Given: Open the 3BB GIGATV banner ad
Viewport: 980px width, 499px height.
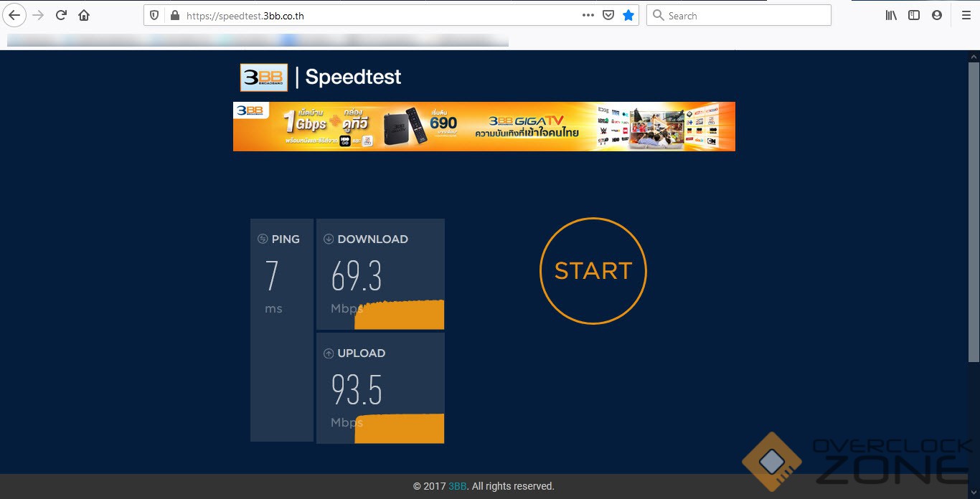Looking at the screenshot, I should click(x=484, y=126).
